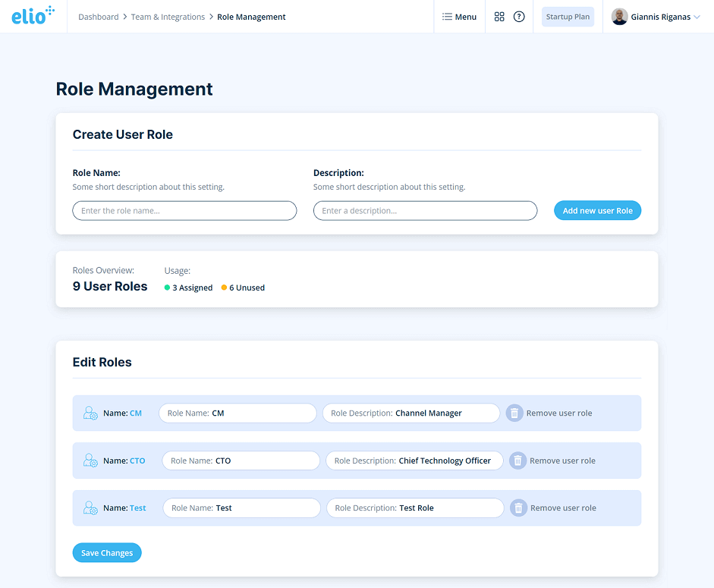This screenshot has width=714, height=588.
Task: Focus the Enter a description field
Action: coord(425,211)
